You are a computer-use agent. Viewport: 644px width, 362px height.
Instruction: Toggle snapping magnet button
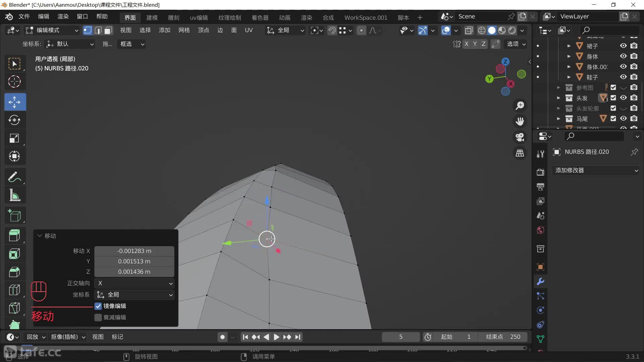(x=332, y=31)
